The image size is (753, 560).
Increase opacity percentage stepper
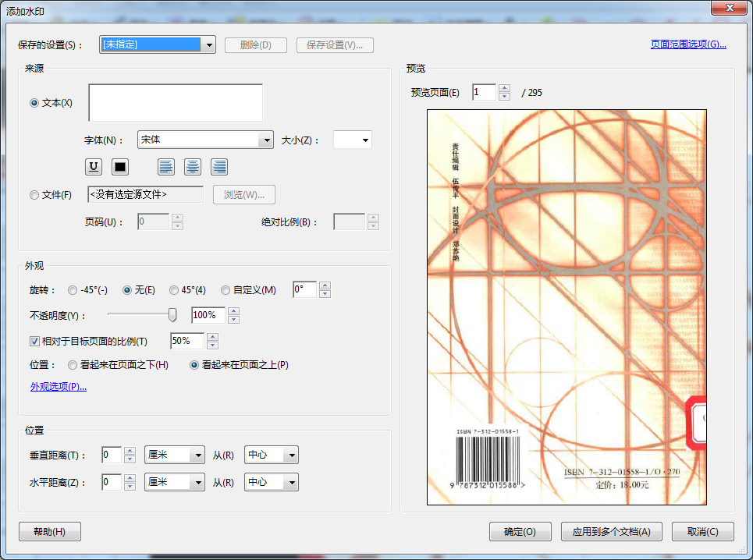pos(233,311)
